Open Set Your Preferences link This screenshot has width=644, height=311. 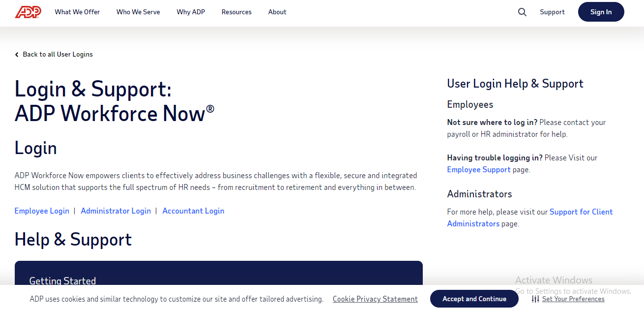(x=573, y=299)
